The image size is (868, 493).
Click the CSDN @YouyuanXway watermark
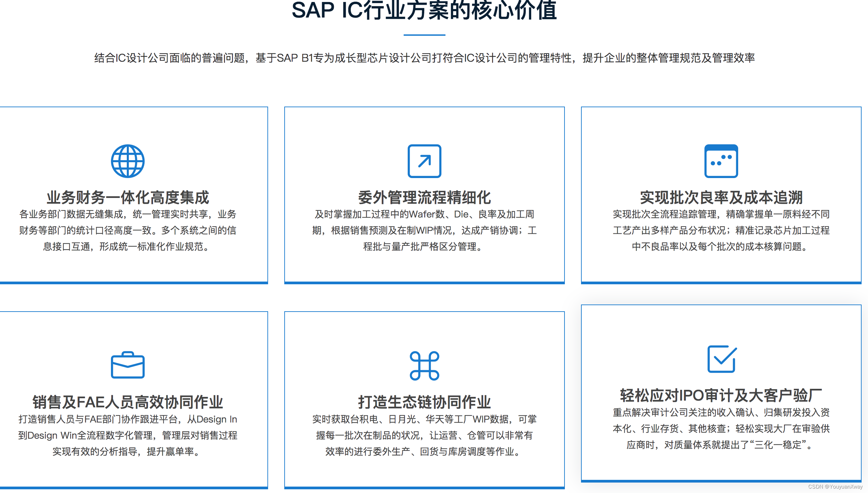pyautogui.click(x=835, y=487)
